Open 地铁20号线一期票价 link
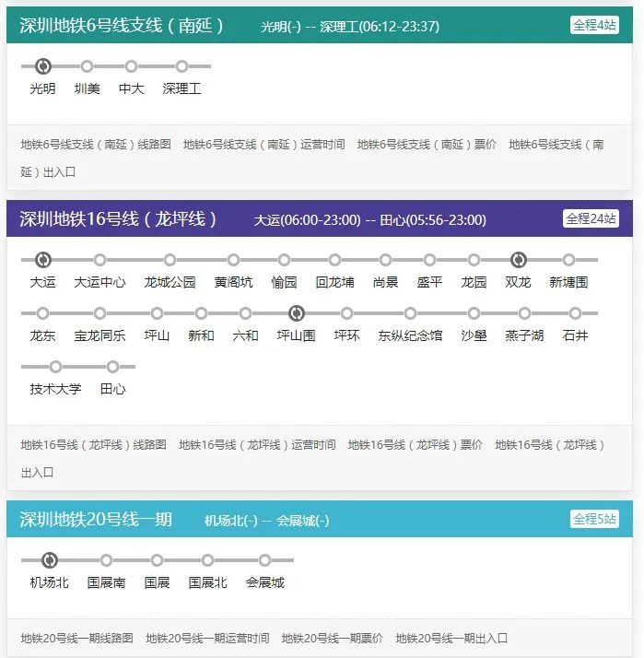644x658 pixels. 333,639
